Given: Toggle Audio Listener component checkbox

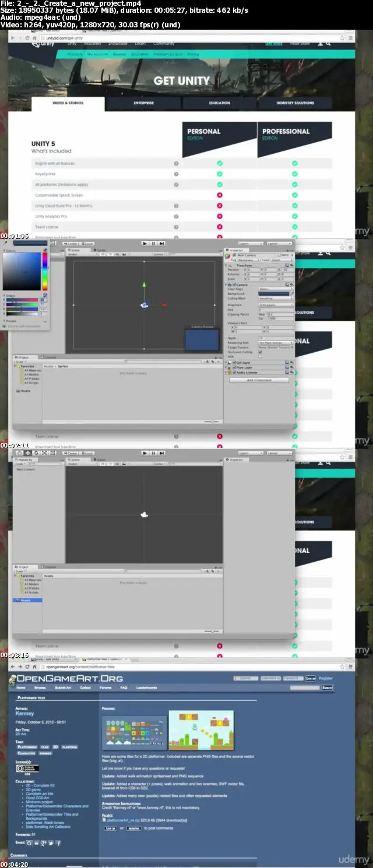Looking at the screenshot, I should [235, 373].
